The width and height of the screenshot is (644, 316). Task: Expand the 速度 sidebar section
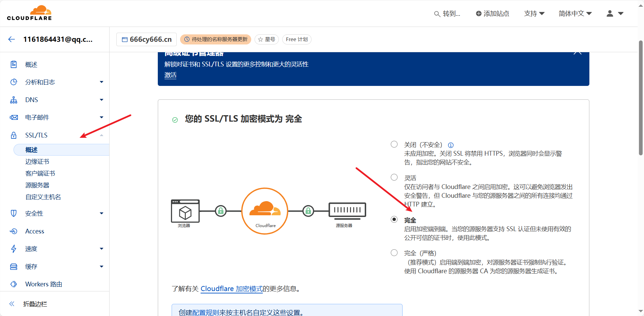(x=101, y=249)
